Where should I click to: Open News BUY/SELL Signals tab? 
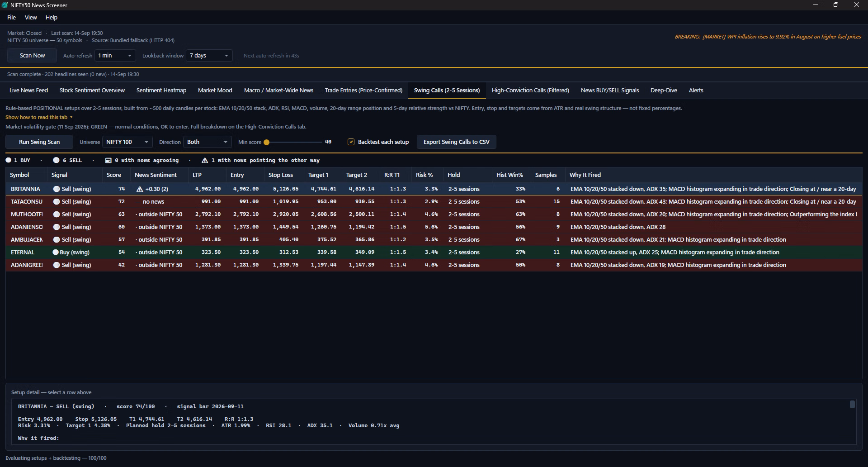coord(610,91)
